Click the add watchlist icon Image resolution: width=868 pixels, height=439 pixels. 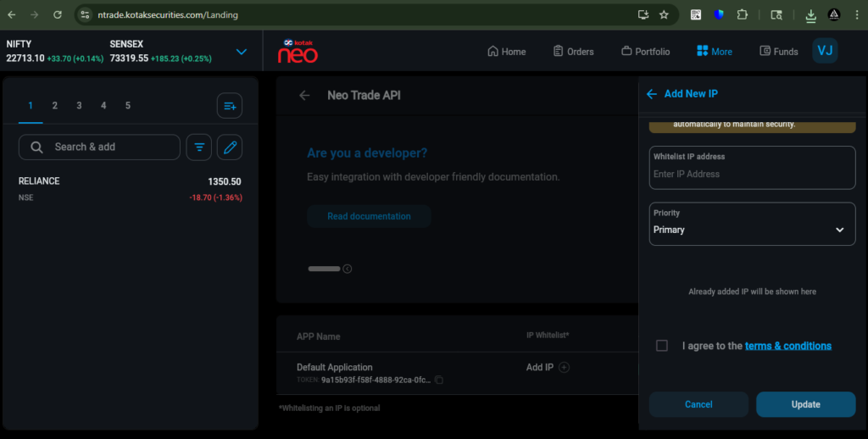pyautogui.click(x=230, y=106)
